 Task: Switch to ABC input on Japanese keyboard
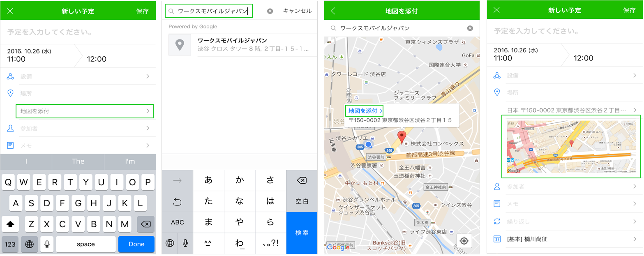point(178,222)
